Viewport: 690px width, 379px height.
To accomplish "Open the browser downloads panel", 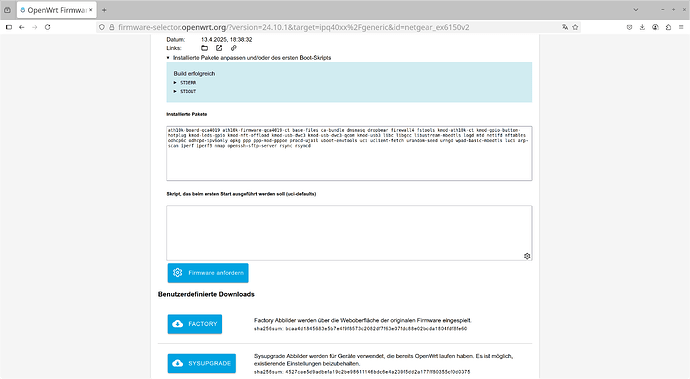I will (x=642, y=27).
